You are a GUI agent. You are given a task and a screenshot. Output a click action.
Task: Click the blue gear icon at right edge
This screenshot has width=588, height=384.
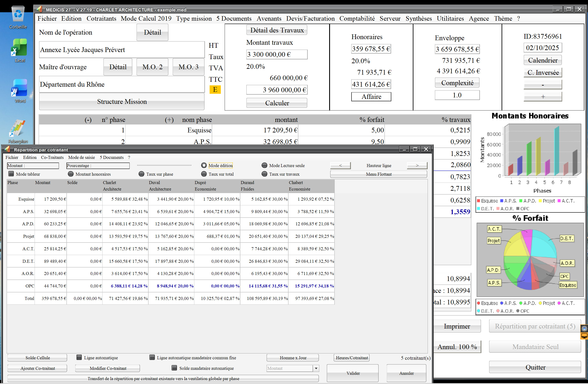tap(584, 328)
